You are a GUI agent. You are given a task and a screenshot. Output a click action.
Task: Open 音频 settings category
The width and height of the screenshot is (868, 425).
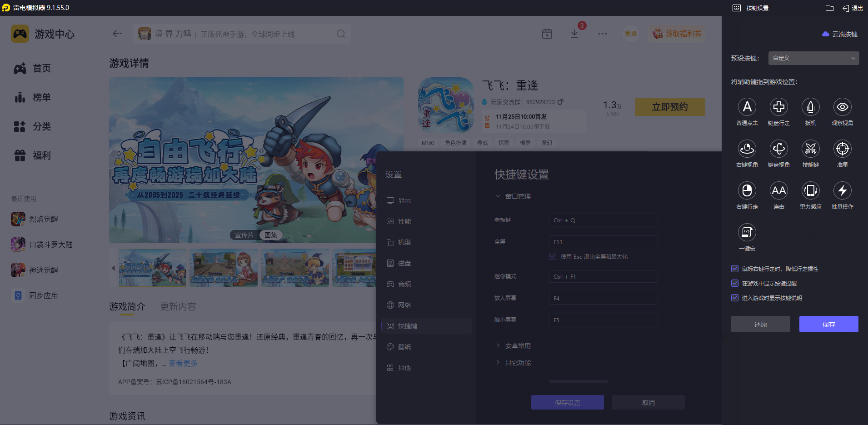pyautogui.click(x=426, y=284)
